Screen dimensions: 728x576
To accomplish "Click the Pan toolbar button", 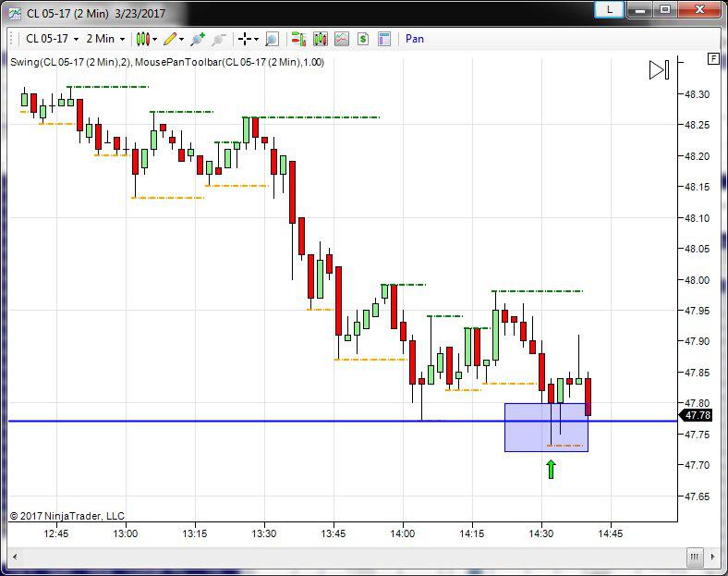I will click(x=415, y=39).
